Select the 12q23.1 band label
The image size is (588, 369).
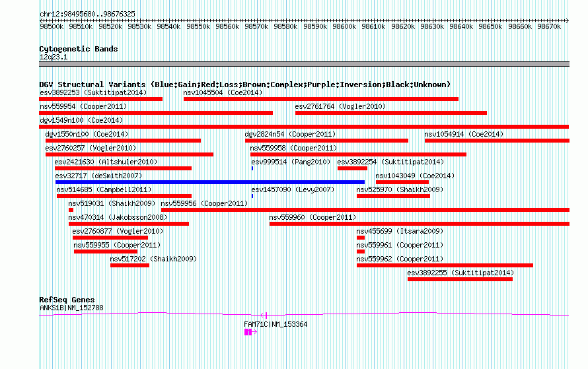(x=54, y=57)
